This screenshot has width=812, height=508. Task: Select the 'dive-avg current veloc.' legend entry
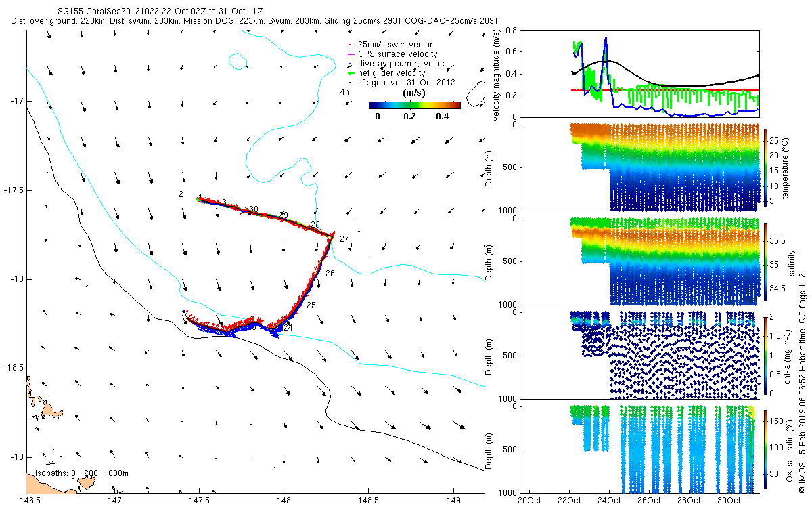tap(396, 64)
